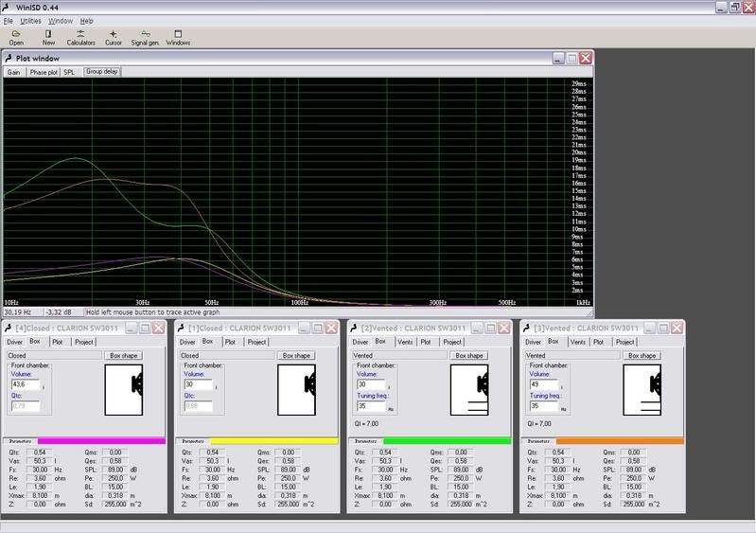
Task: Click the Fs value in [4]Closed parameters
Action: (x=40, y=470)
